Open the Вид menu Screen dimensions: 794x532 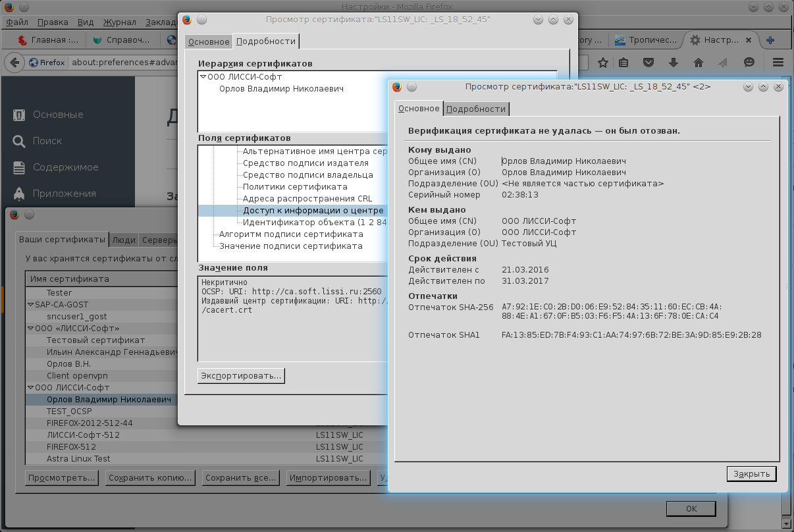(86, 21)
